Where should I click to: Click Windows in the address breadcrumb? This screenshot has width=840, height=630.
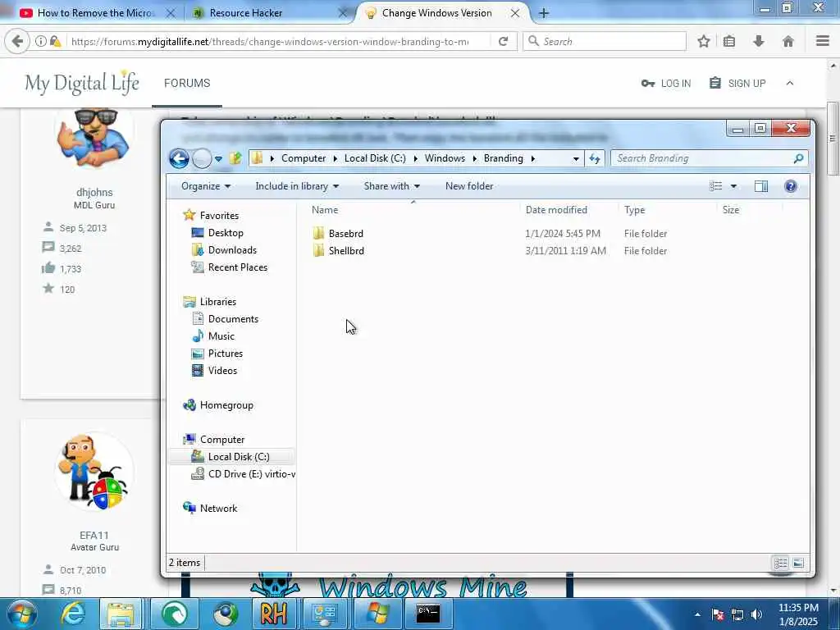coord(445,158)
